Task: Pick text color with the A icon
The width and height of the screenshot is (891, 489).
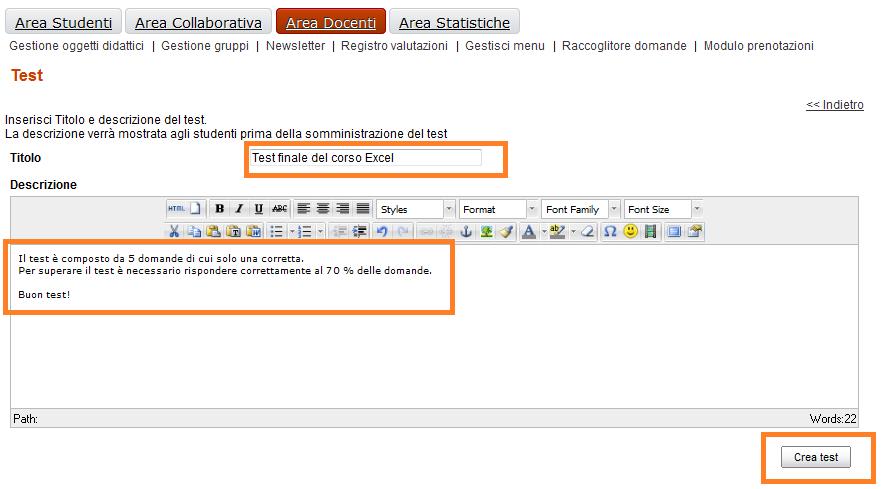Action: click(x=529, y=231)
